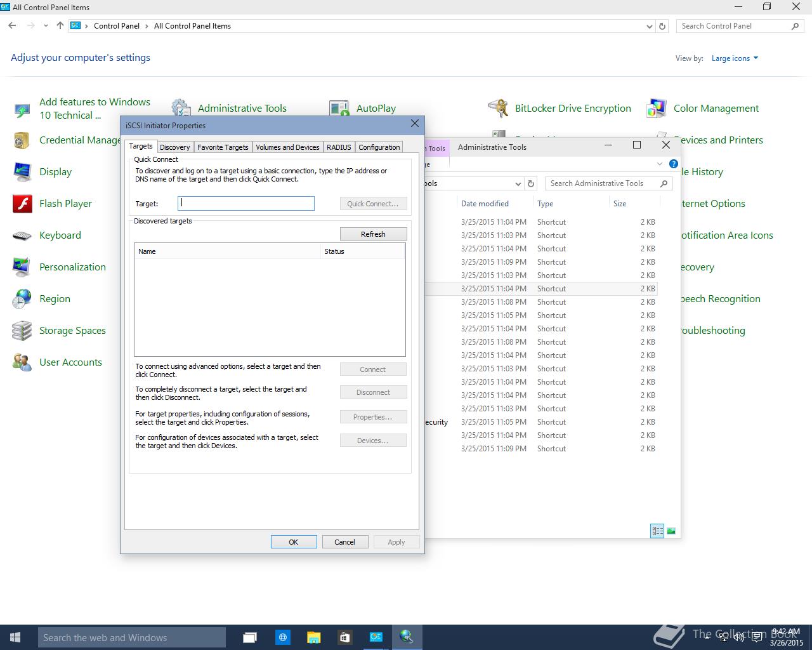
Task: Click Control Panel in the breadcrumb
Action: point(117,26)
